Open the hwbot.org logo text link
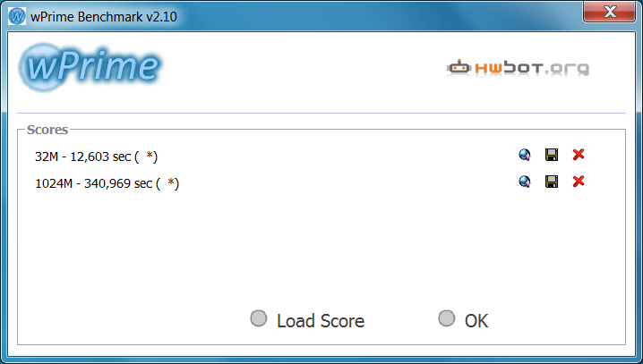Image resolution: width=643 pixels, height=364 pixels. [x=532, y=68]
